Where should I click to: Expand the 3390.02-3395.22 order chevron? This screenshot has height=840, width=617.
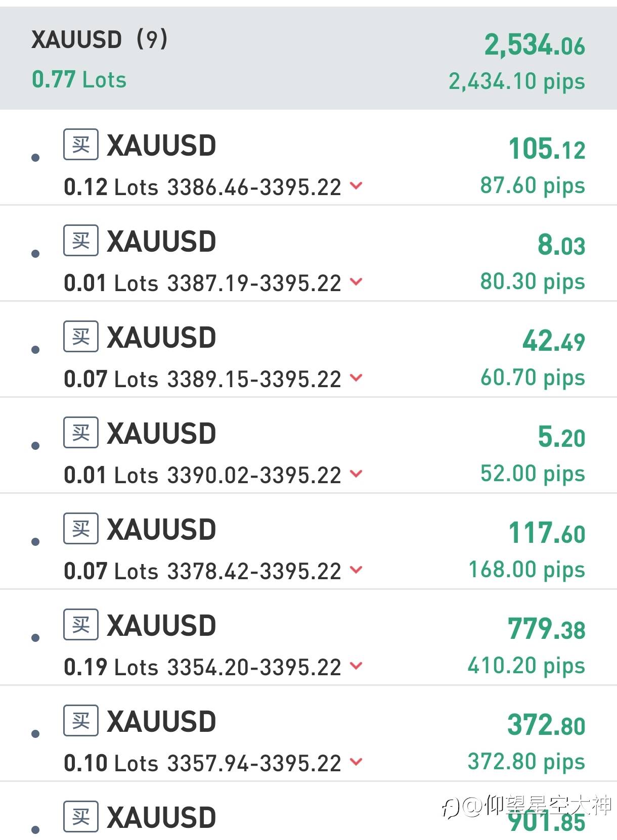[x=356, y=474]
